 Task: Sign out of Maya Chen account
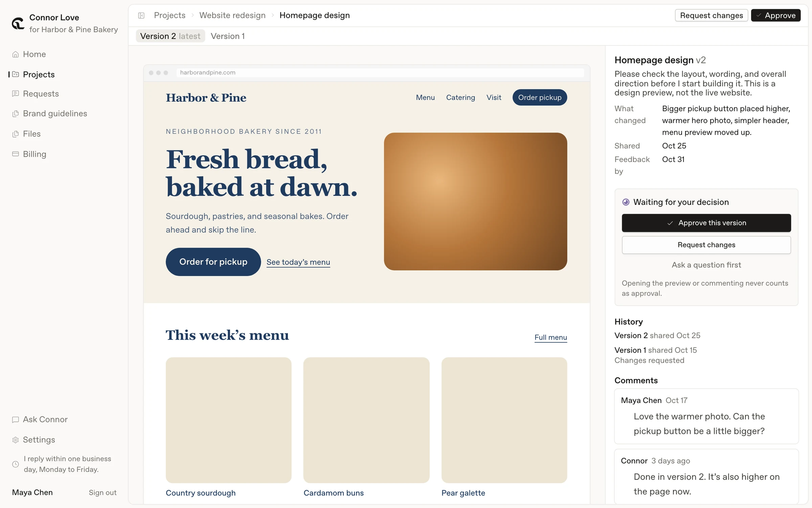coord(103,492)
